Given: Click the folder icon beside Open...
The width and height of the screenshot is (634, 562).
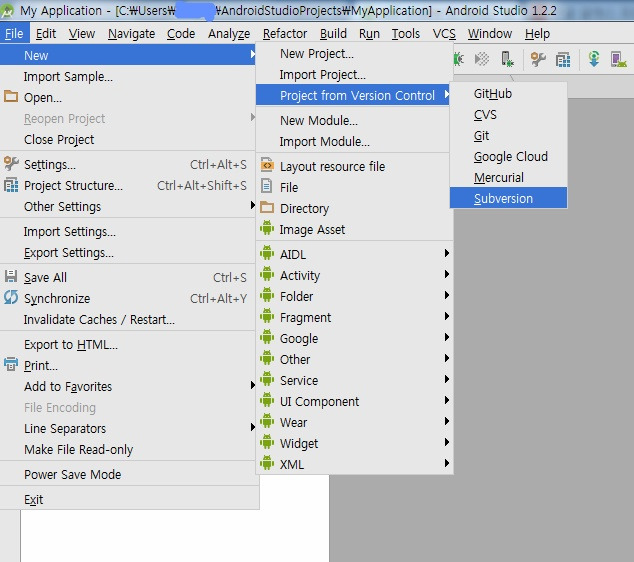Looking at the screenshot, I should pyautogui.click(x=11, y=97).
